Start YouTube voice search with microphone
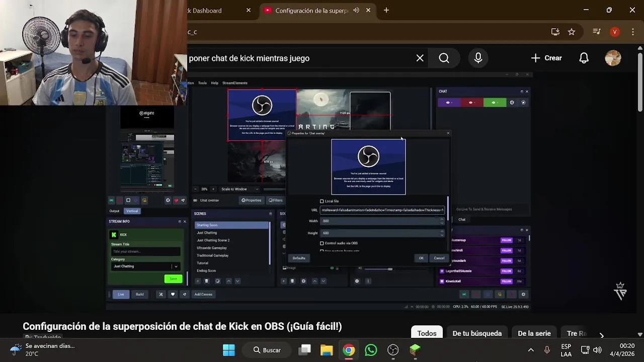Viewport: 644px width, 362px height. click(x=478, y=58)
